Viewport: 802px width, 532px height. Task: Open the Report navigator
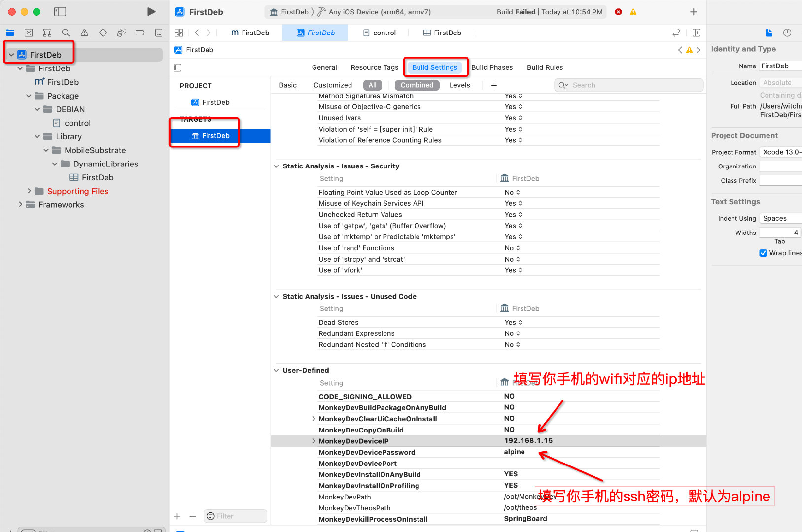tap(159, 33)
